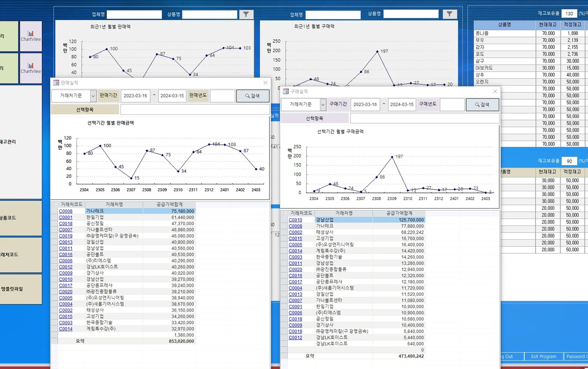
Task: Click 업체명 field above sales chart
Action: [134, 14]
